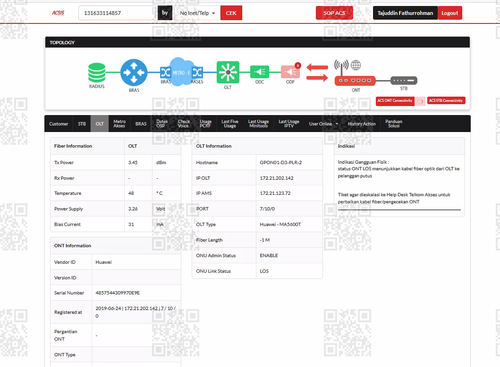Open the Datek OSP tab
This screenshot has height=367, width=500.
click(162, 124)
